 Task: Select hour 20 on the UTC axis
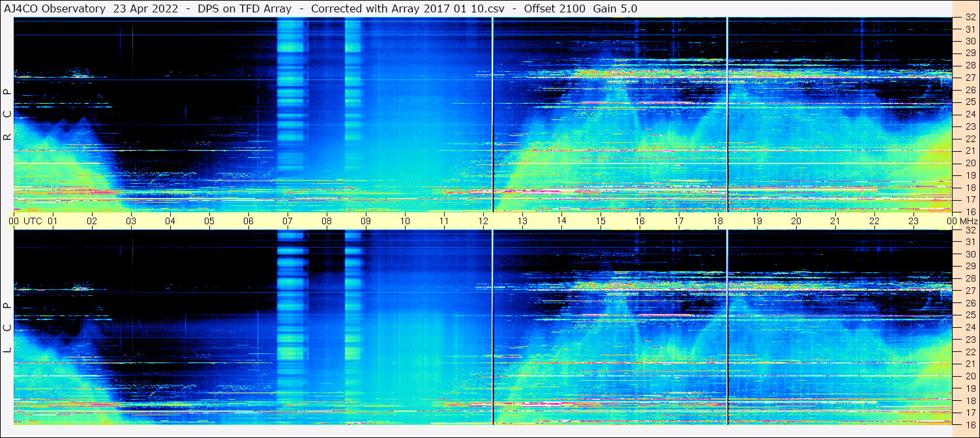(x=796, y=221)
